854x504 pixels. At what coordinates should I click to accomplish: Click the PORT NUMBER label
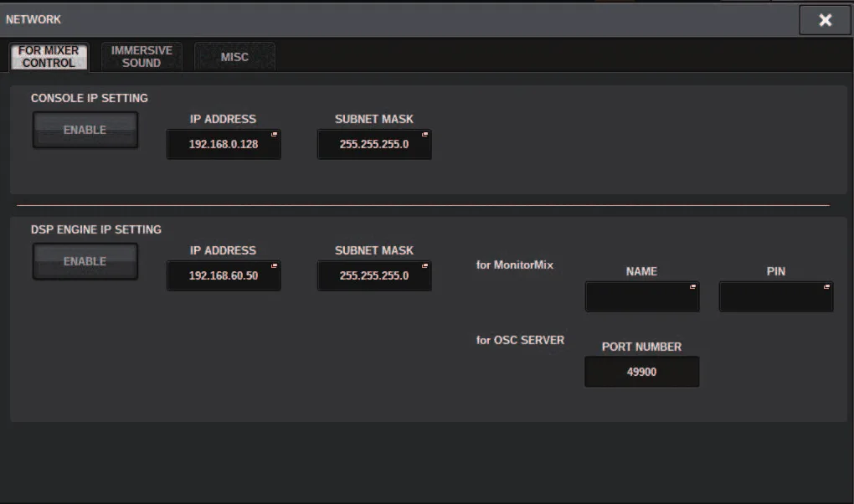point(641,347)
